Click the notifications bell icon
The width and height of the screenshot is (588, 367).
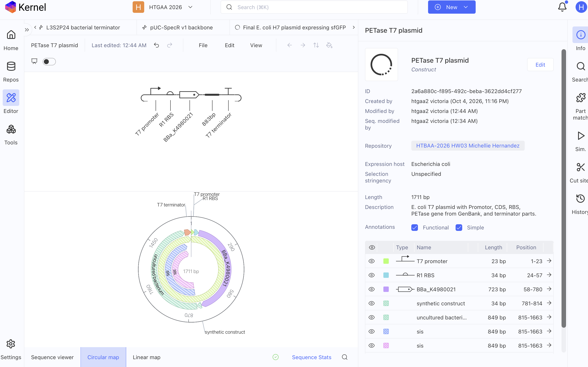pos(562,7)
